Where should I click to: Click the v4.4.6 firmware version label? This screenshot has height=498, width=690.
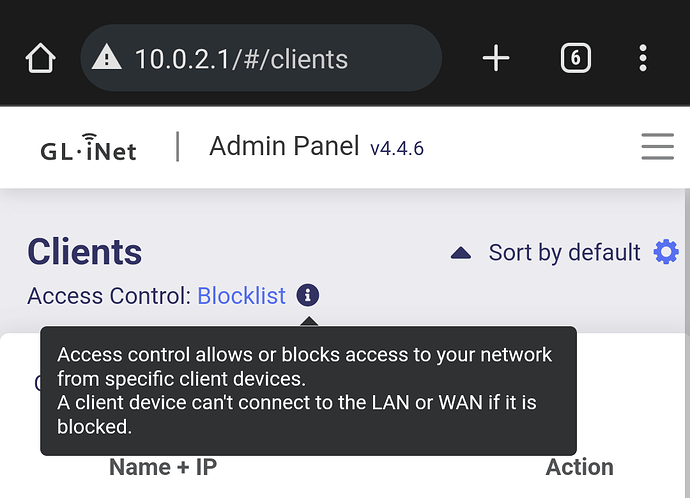[x=397, y=149]
